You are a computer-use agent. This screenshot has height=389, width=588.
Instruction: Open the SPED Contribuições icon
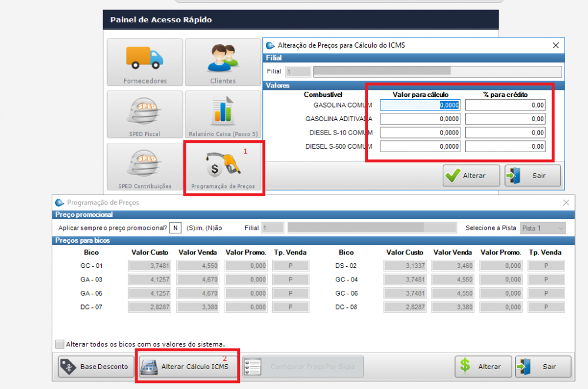[x=145, y=167]
